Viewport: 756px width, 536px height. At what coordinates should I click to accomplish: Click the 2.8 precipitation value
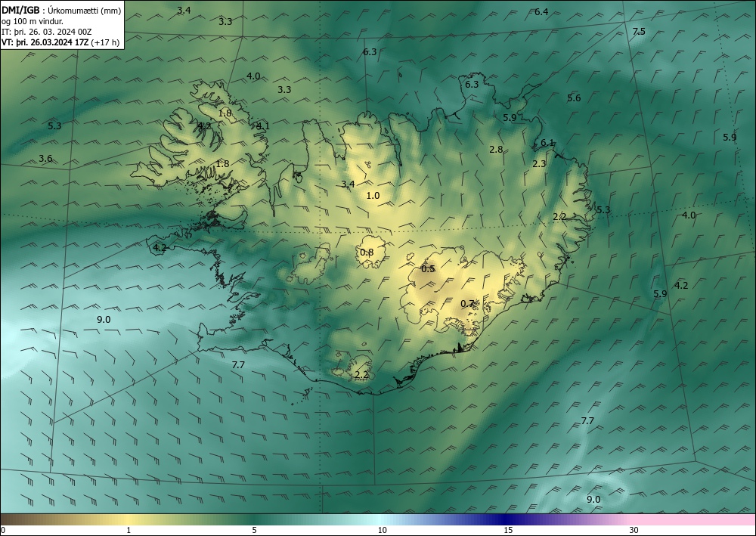496,150
